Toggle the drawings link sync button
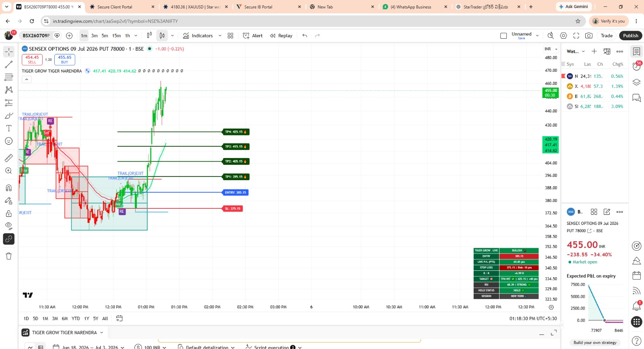Viewport: 644px width, 349px height. point(9,239)
